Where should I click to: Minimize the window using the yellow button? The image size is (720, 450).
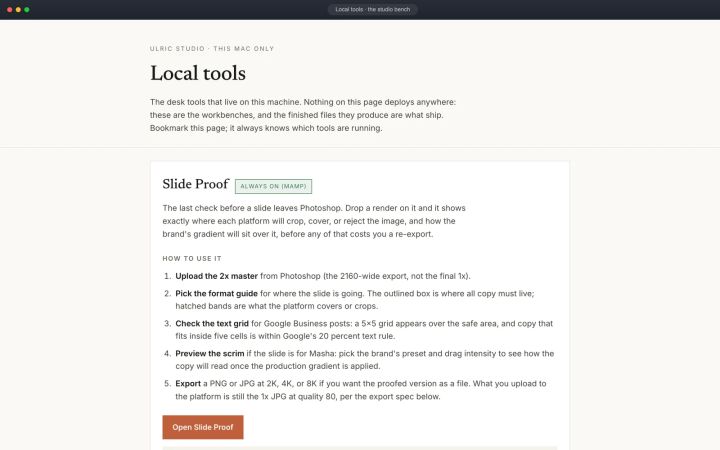(18, 10)
